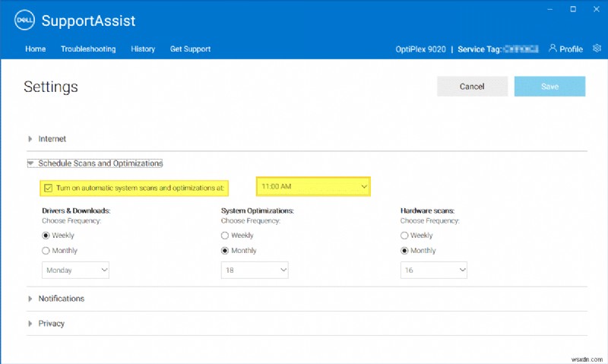Select Weekly for System Optimizations

coord(225,236)
